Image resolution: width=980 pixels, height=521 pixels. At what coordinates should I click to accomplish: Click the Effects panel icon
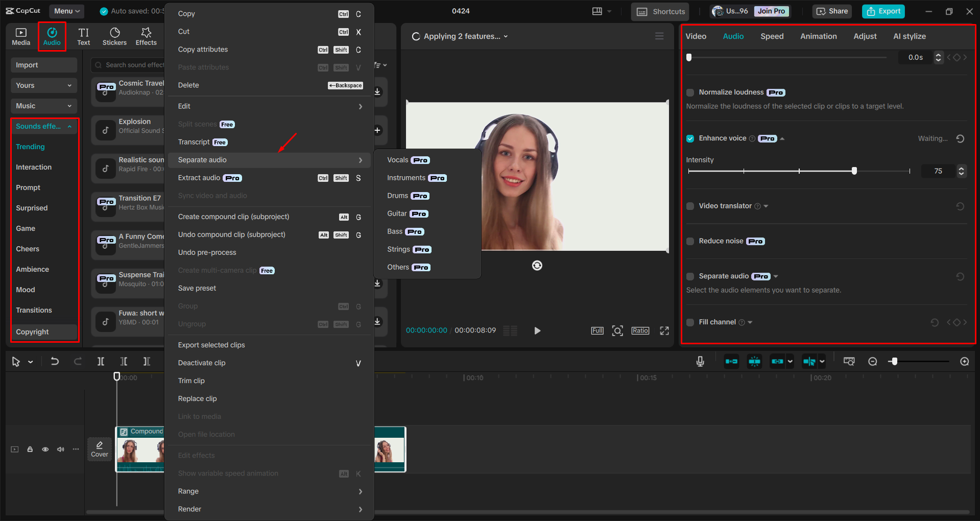pos(146,36)
